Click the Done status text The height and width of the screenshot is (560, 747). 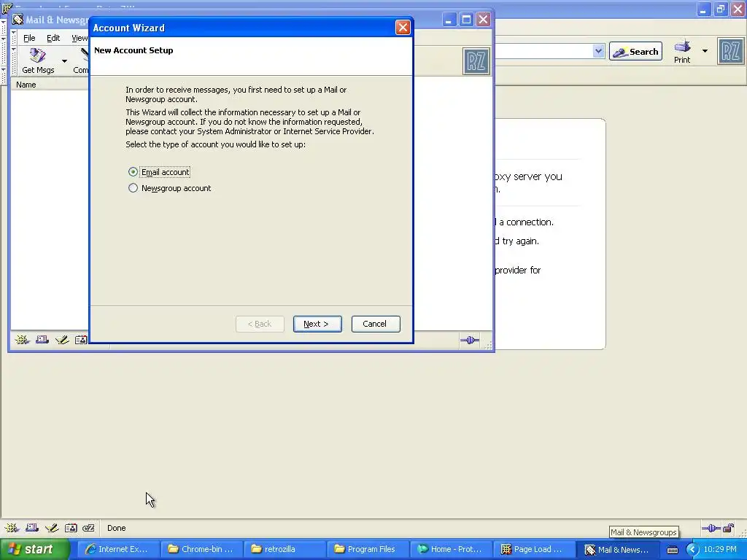116,528
